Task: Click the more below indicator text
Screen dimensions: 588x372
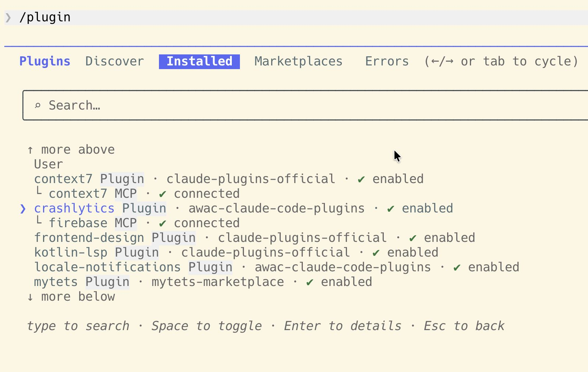Action: pos(78,297)
